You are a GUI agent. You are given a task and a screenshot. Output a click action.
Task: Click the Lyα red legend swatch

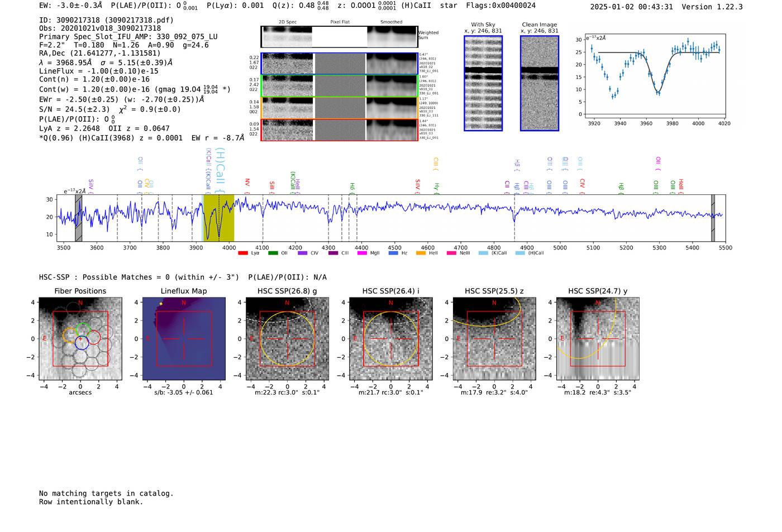click(243, 253)
